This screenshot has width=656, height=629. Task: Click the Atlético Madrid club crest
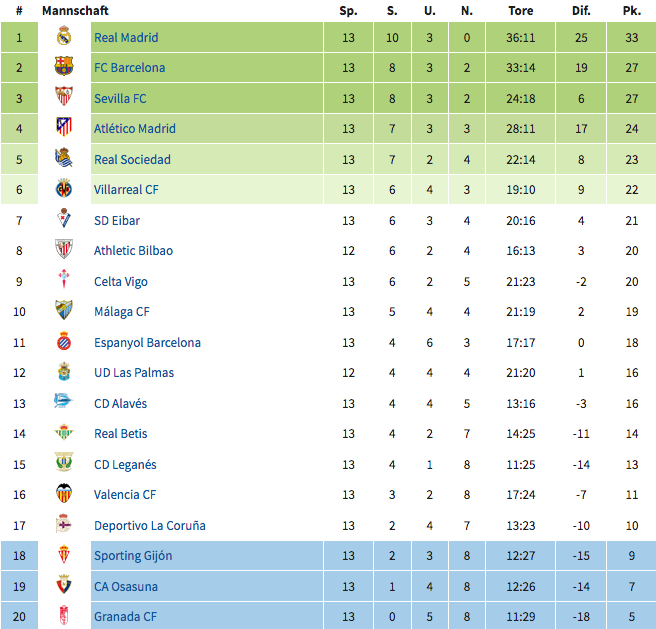pos(64,129)
